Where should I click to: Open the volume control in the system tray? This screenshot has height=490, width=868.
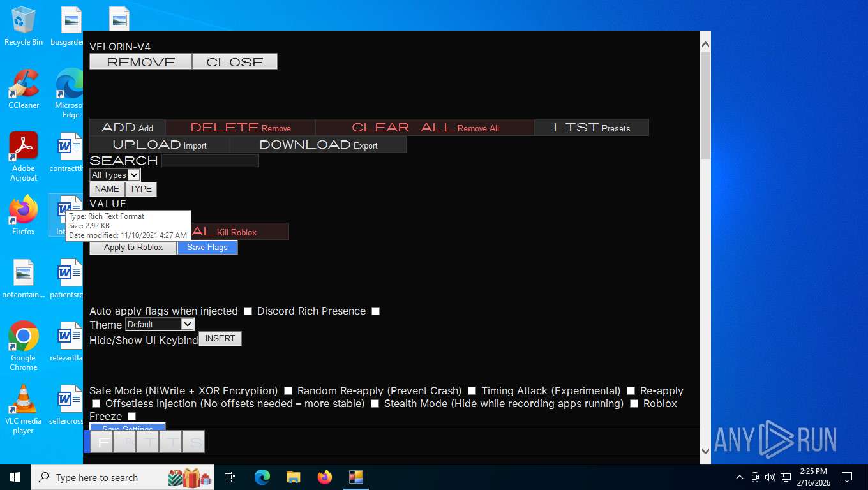coord(770,477)
